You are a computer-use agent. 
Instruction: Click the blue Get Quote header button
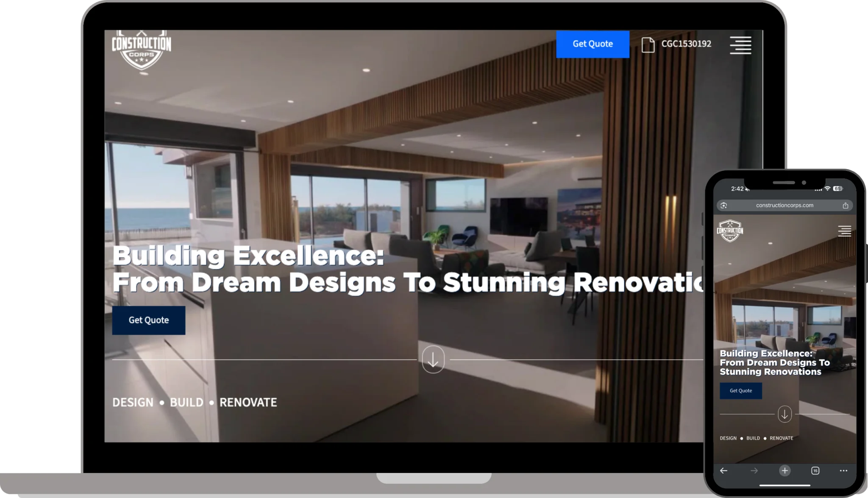click(x=593, y=44)
